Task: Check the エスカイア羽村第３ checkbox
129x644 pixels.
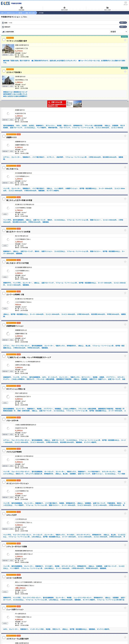Action: tap(4, 71)
